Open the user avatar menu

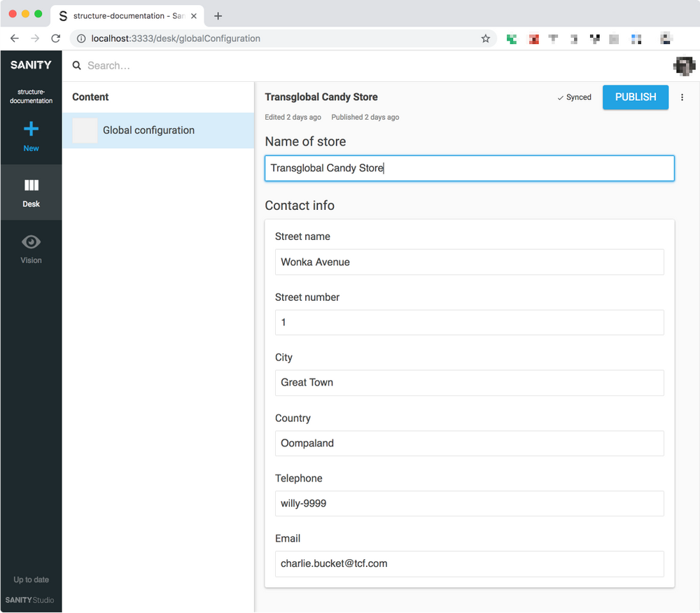pyautogui.click(x=684, y=66)
